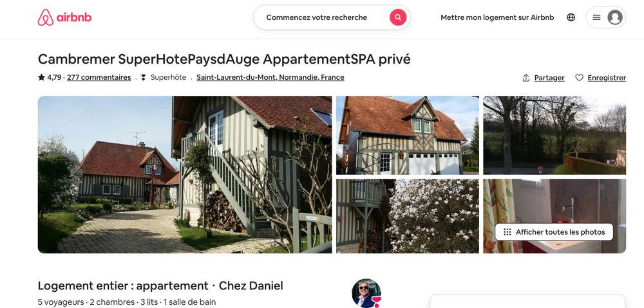The width and height of the screenshot is (644, 308).
Task: Click the Airbnb logo
Action: click(x=64, y=17)
